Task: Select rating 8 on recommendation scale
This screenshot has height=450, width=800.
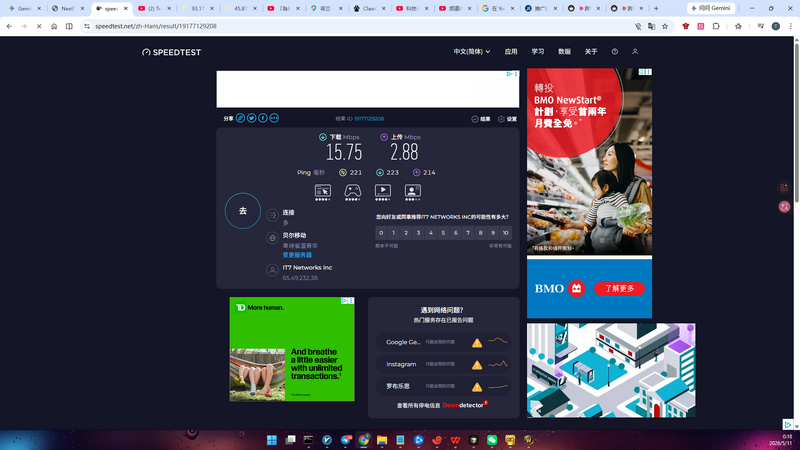Action: pos(480,233)
